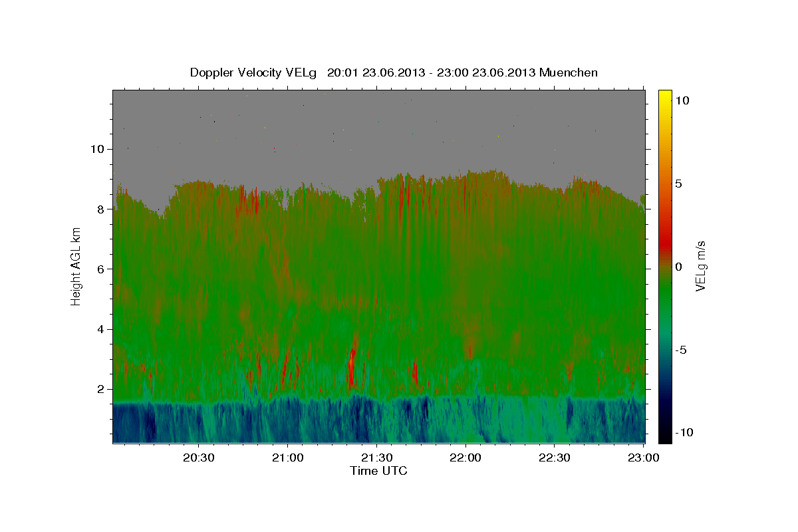Viewport: 798px width, 532px height.
Task: Click the y-axis label 'Height AGL km'
Action: pyautogui.click(x=76, y=266)
